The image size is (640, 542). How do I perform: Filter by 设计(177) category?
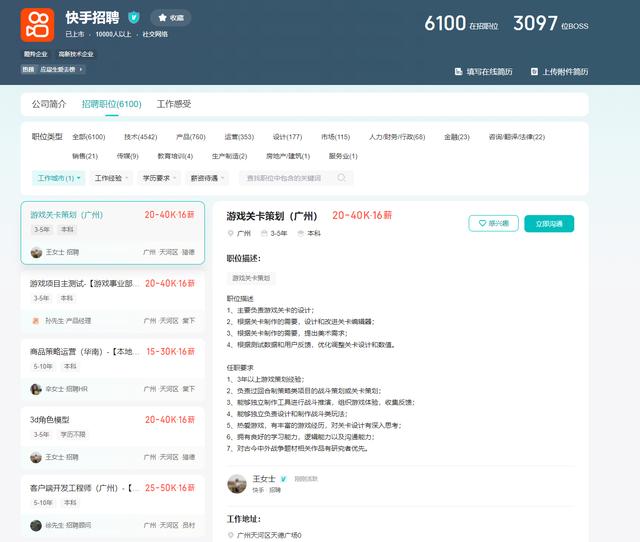[x=287, y=137]
